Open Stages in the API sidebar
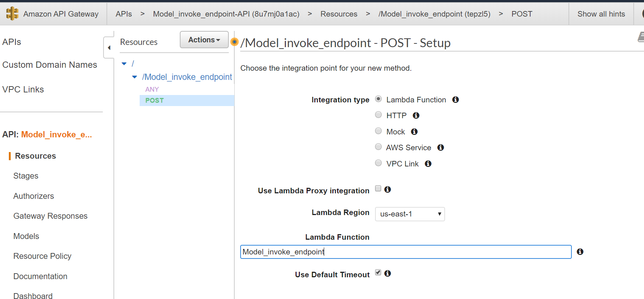644x299 pixels. point(26,176)
